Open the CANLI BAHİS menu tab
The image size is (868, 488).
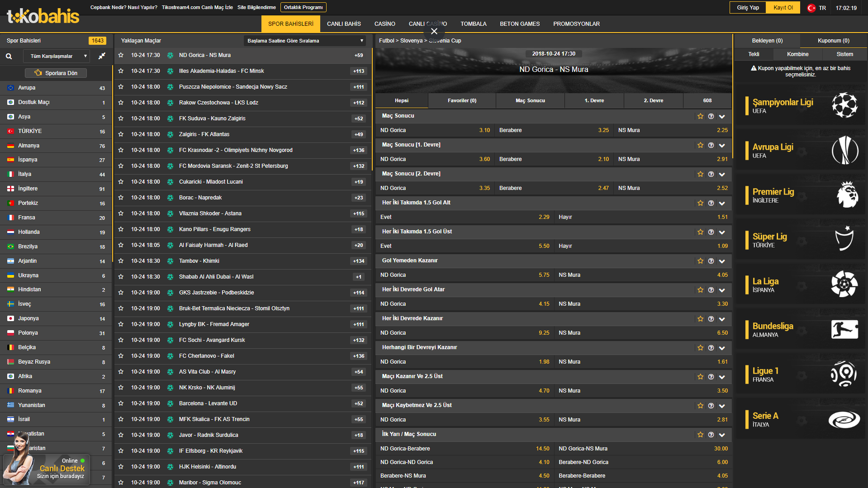pyautogui.click(x=344, y=24)
